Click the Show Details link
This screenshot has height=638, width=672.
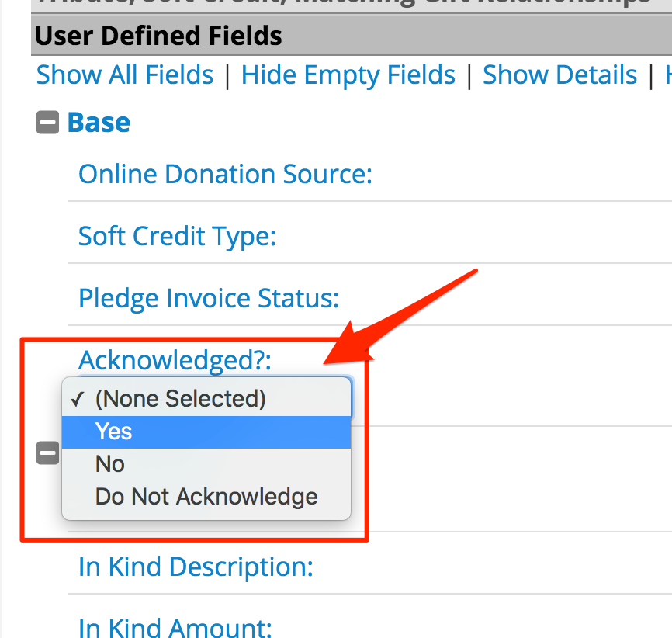[x=559, y=75]
